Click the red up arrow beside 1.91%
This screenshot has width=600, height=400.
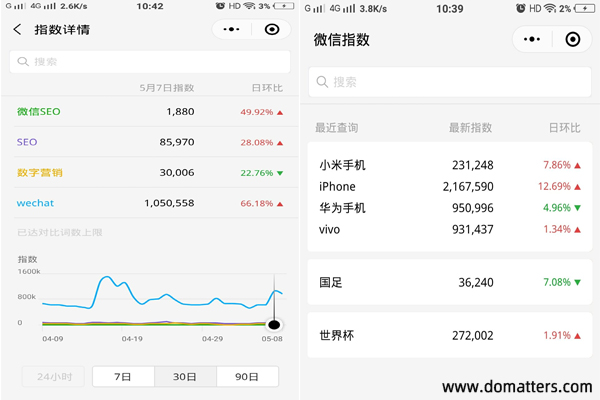click(x=577, y=336)
